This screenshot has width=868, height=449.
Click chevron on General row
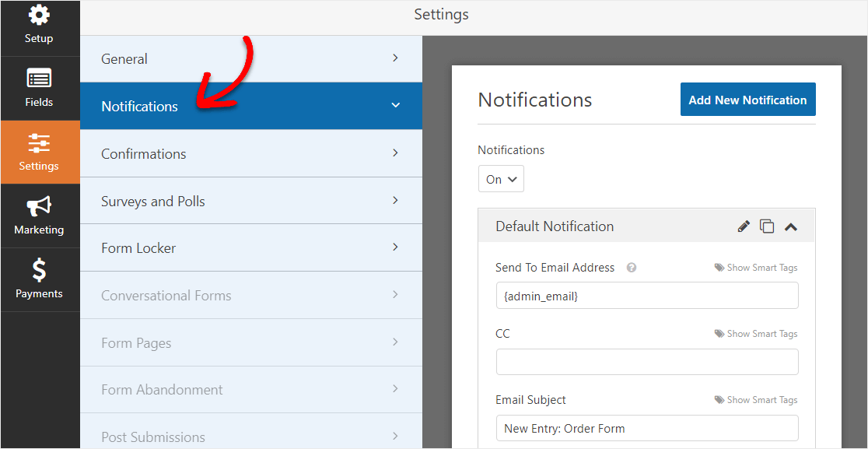(x=395, y=58)
